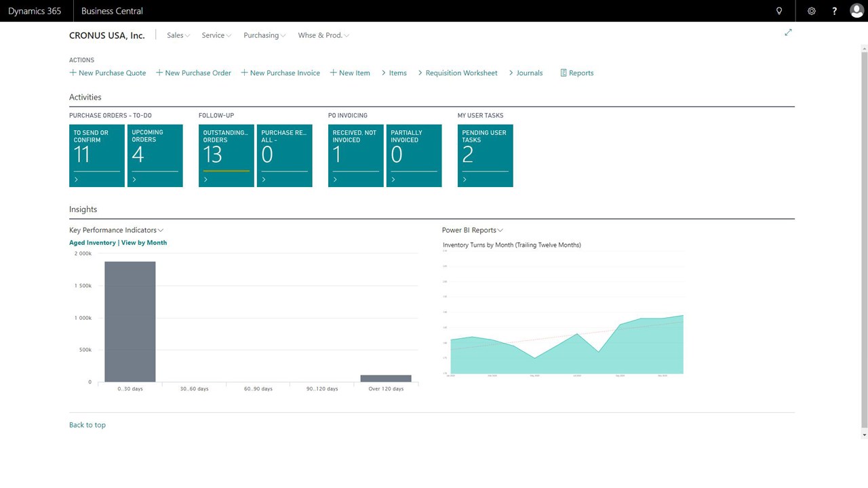The height and width of the screenshot is (488, 868).
Task: Open Upcoming Orders tile showing 4
Action: pos(155,156)
